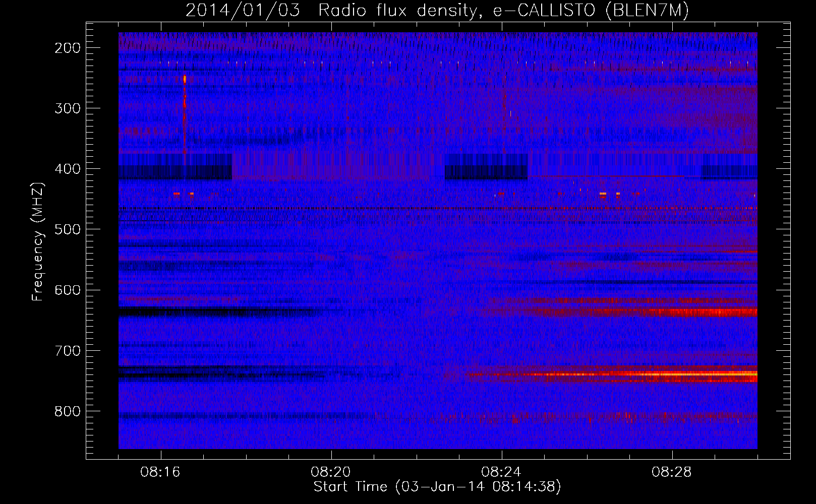Click the 700 frequency tick label
The height and width of the screenshot is (504, 816).
[67, 350]
